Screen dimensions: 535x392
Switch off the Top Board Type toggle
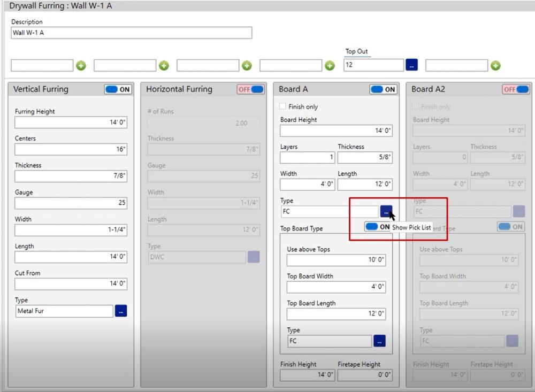pos(378,227)
